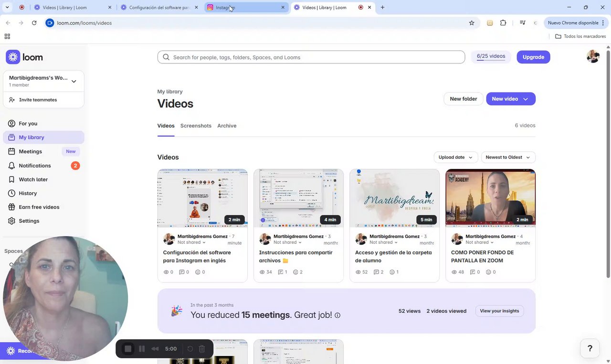
Task: Click the reactions smiley on COMO PONER FONDO card
Action: [x=488, y=272]
